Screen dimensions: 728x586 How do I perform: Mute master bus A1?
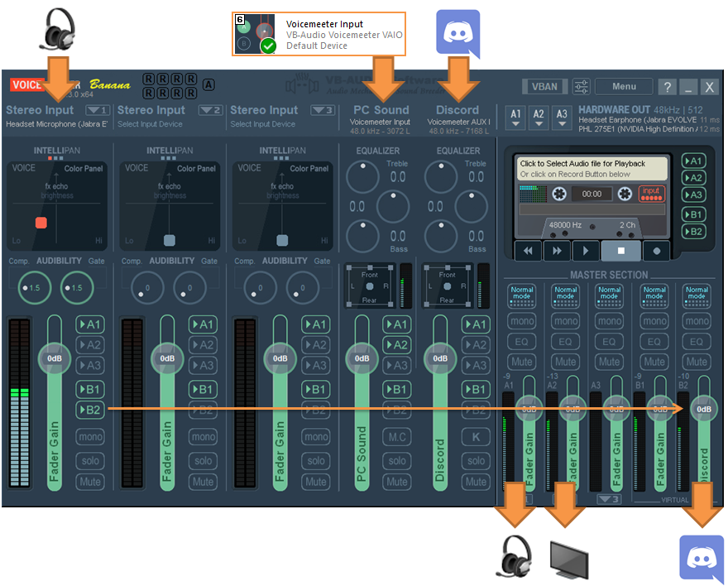click(x=522, y=361)
